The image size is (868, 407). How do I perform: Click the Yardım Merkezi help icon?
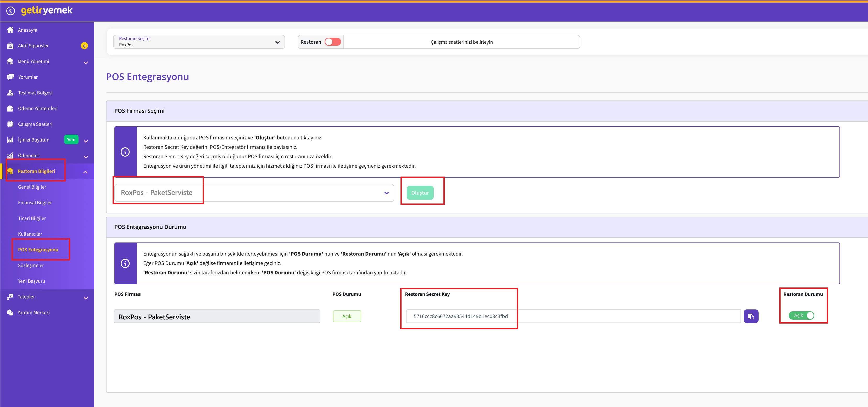pyautogui.click(x=10, y=312)
